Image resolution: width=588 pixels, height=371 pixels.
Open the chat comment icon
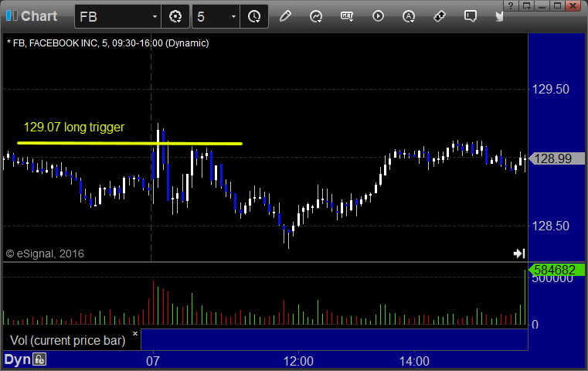[x=471, y=16]
